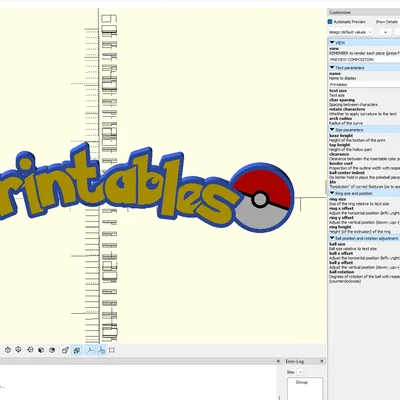Close the Error-Log panel
Screen dimensions: 400x400
point(322,361)
